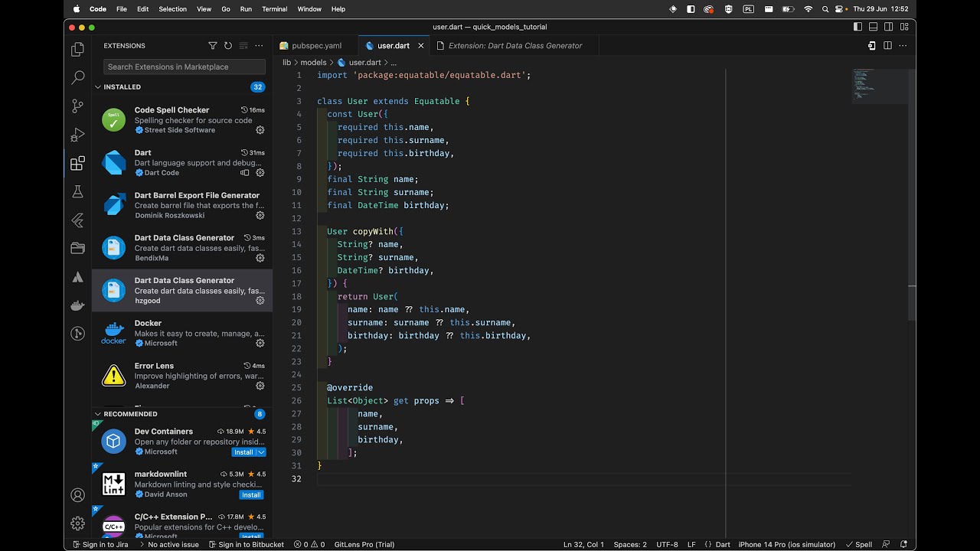The height and width of the screenshot is (551, 980).
Task: Toggle Spell checker in status bar
Action: point(859,545)
